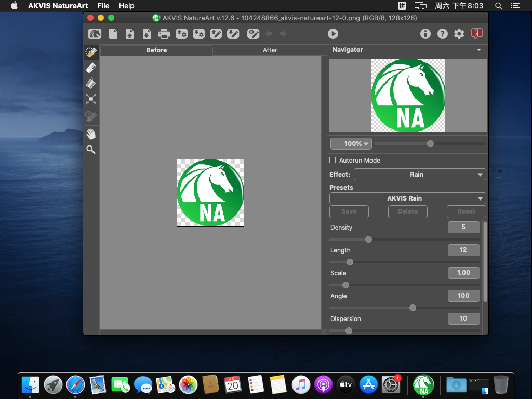The image size is (532, 399).
Task: Click the Save Image download icon
Action: pyautogui.click(x=147, y=34)
